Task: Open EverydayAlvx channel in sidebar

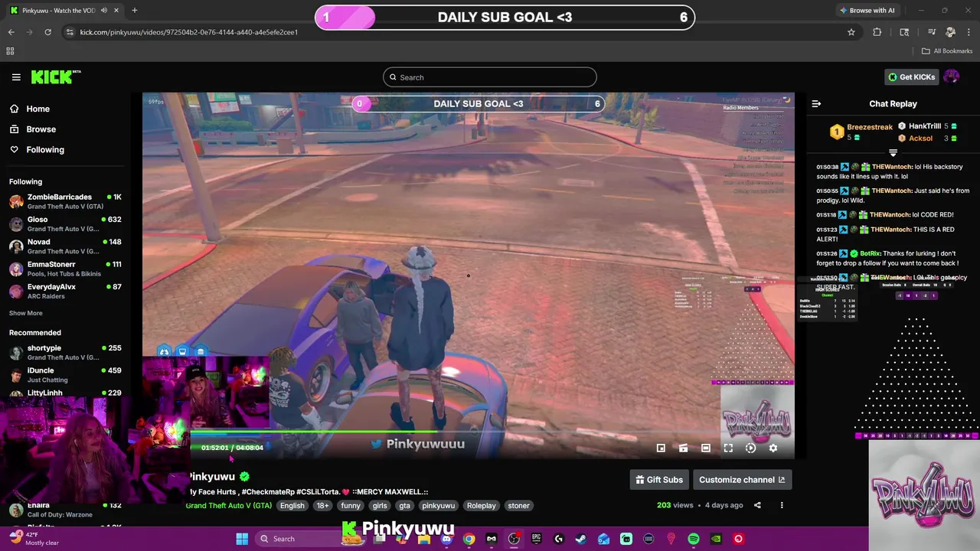Action: pos(65,291)
